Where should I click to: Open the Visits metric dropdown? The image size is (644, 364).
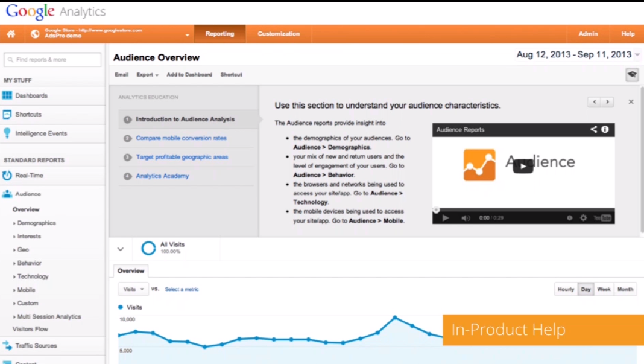pyautogui.click(x=133, y=289)
